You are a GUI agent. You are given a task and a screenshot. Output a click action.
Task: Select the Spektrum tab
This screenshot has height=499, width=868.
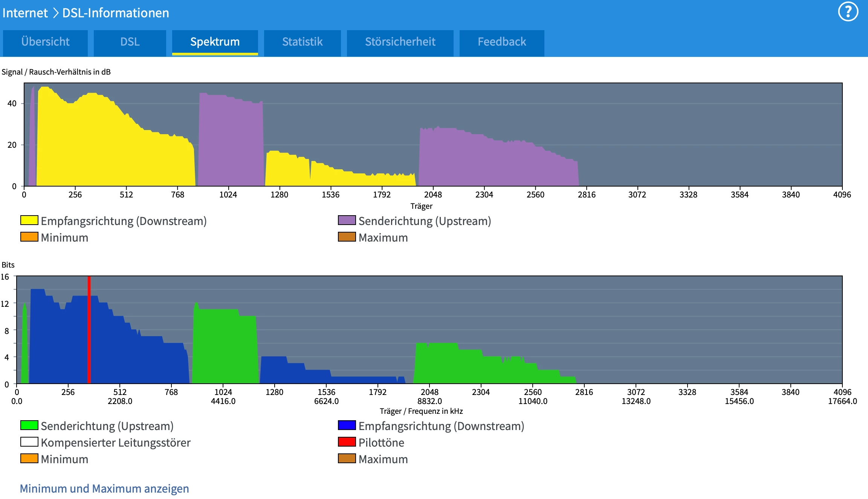click(215, 42)
